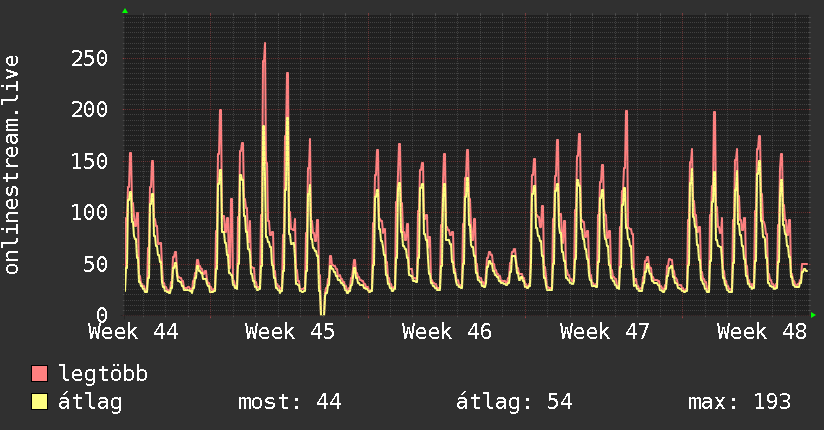Click the yellow átlag legend color swatch
This screenshot has width=824, height=430.
point(39,401)
